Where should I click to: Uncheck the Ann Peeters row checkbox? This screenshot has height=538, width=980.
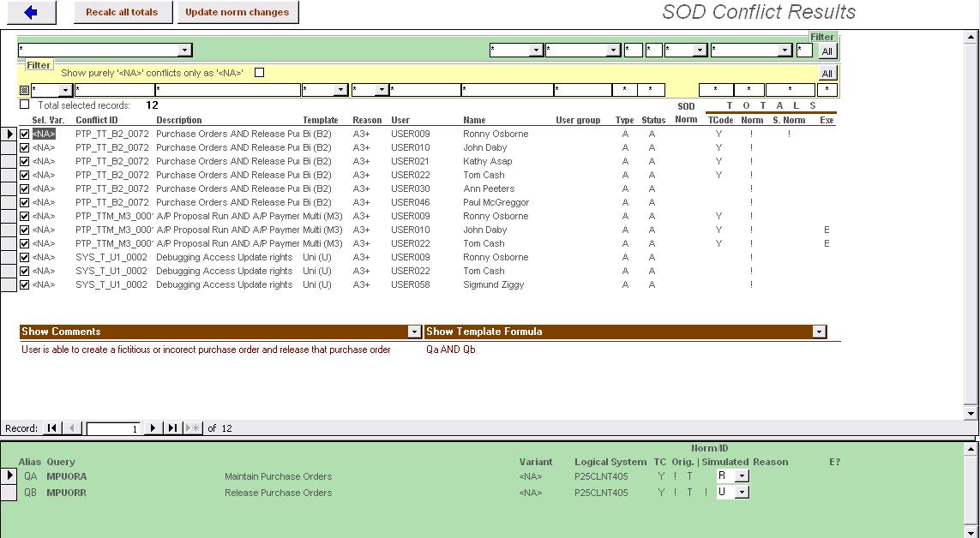point(24,188)
